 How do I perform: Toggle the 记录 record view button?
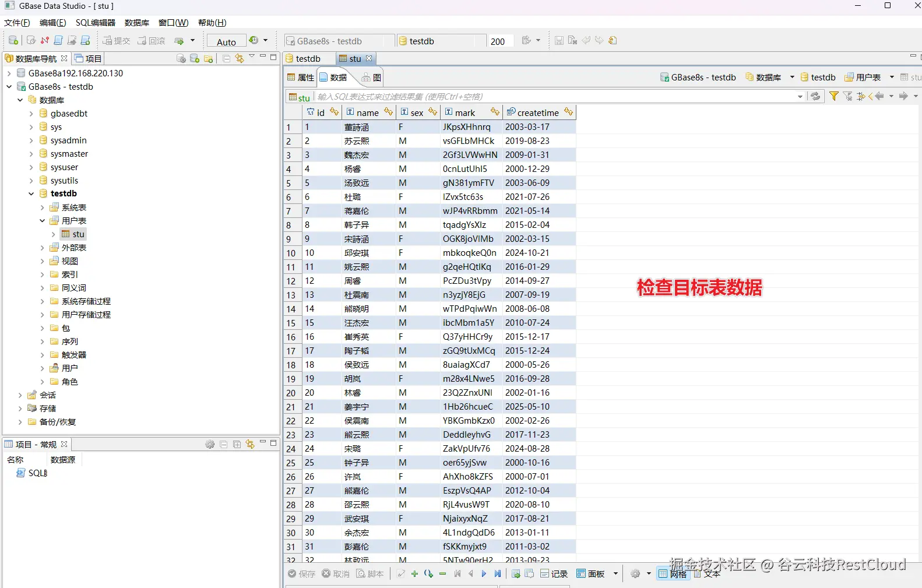554,574
